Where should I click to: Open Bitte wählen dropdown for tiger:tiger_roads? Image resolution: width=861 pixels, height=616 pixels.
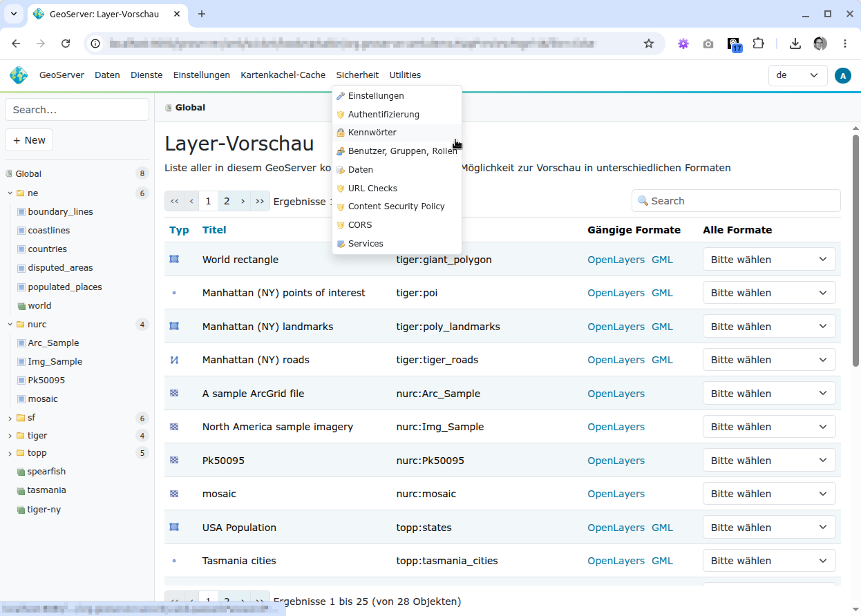tap(769, 360)
